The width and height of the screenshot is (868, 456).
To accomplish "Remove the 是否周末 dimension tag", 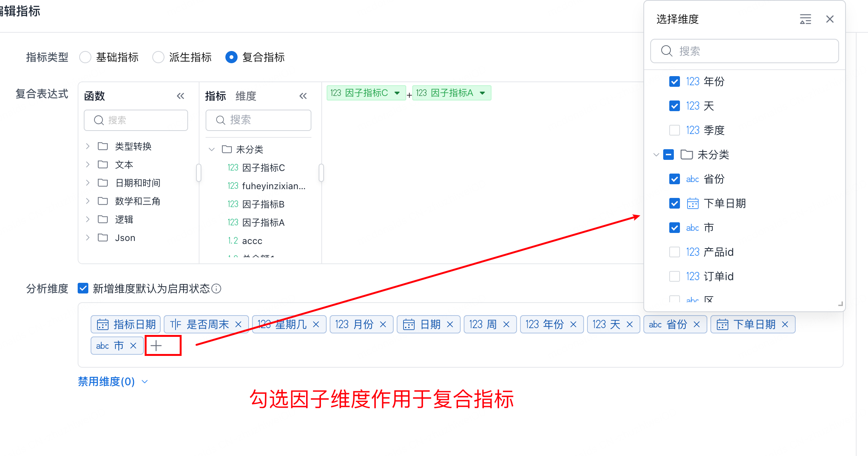I will tap(239, 324).
